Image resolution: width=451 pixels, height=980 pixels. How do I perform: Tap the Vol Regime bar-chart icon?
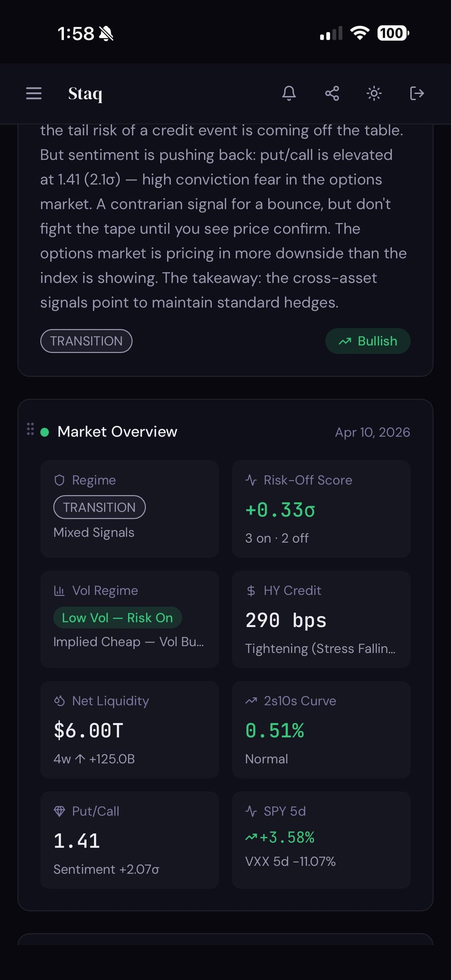pos(59,591)
